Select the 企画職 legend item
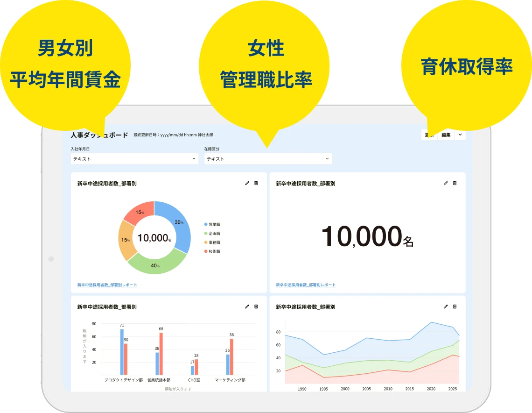Screen dimensions: 532x413 pyautogui.click(x=212, y=233)
